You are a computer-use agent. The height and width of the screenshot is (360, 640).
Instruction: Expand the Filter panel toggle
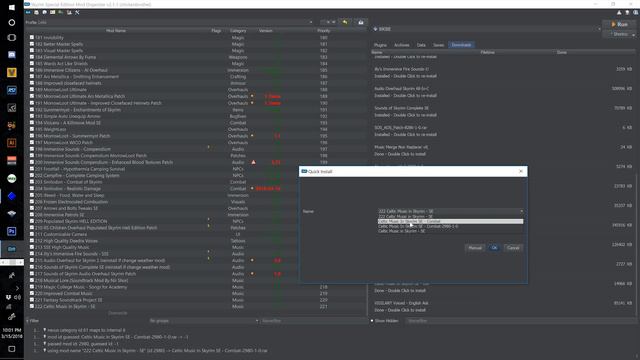click(x=33, y=321)
